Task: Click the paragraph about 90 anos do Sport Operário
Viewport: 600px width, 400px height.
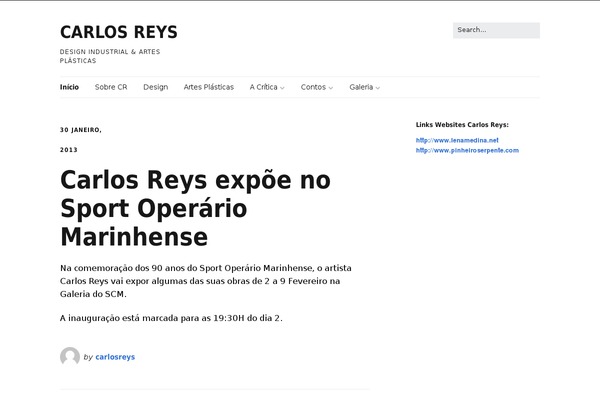Action: click(x=205, y=281)
